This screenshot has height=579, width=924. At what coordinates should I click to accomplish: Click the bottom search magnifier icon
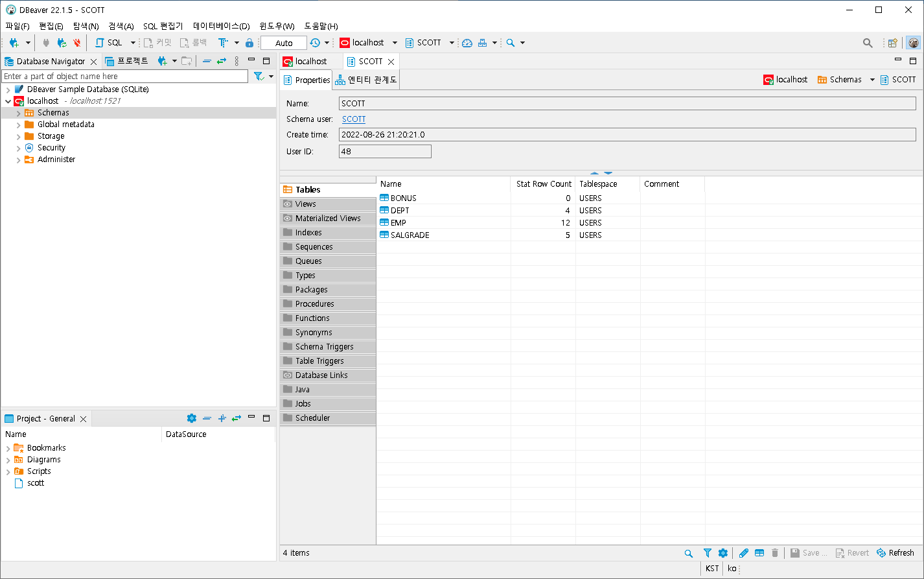pos(689,553)
